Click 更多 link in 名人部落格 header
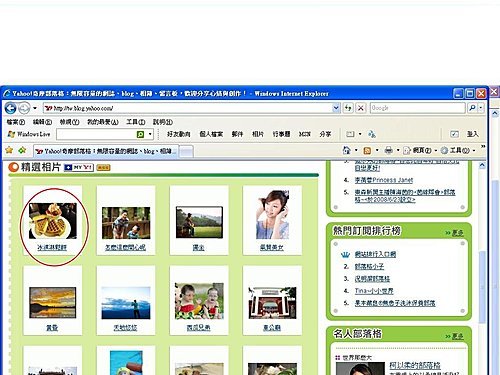 pos(457,336)
